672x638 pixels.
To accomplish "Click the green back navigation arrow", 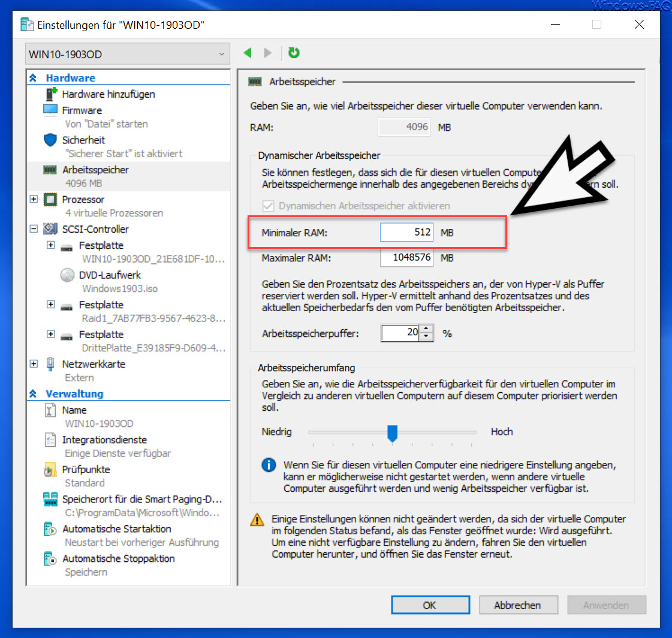I will click(x=248, y=53).
